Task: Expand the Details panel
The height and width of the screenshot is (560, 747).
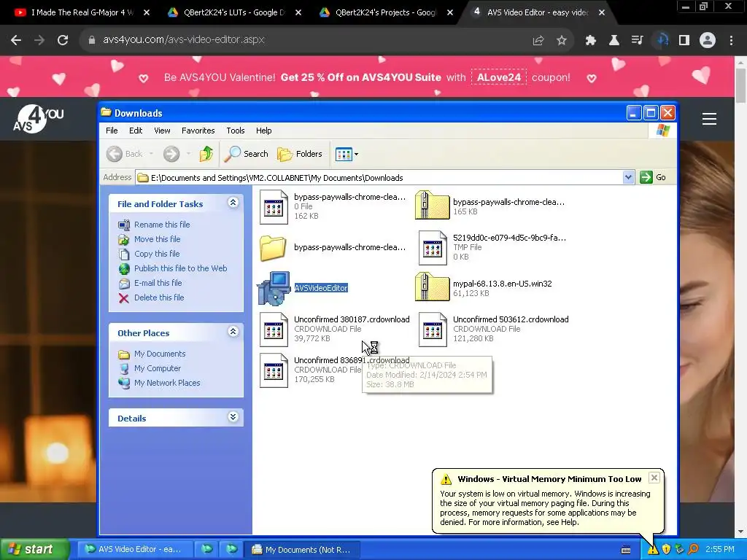Action: click(x=233, y=417)
